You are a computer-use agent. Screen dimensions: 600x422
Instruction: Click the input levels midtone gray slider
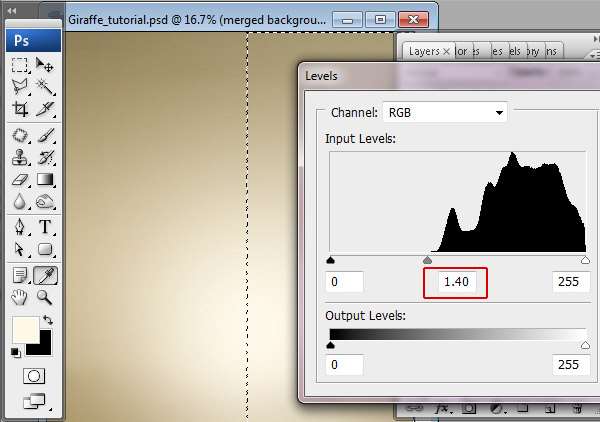click(x=427, y=261)
